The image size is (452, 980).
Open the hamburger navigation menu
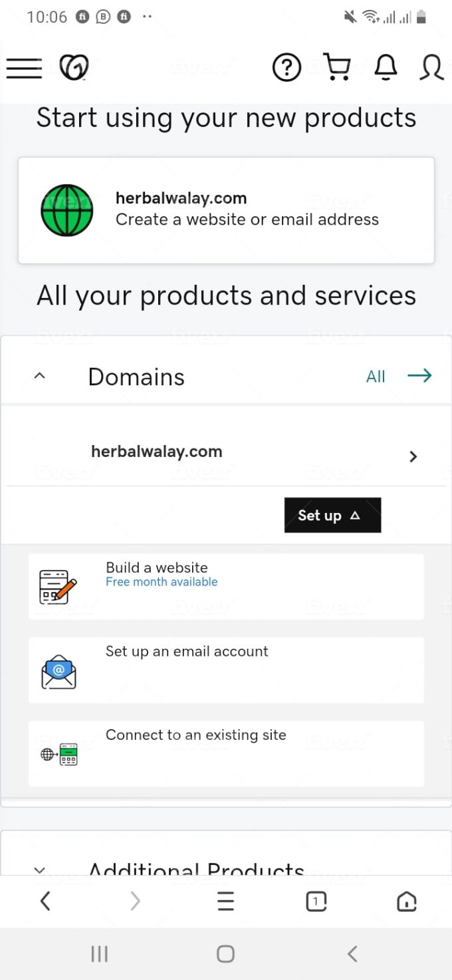click(x=24, y=67)
